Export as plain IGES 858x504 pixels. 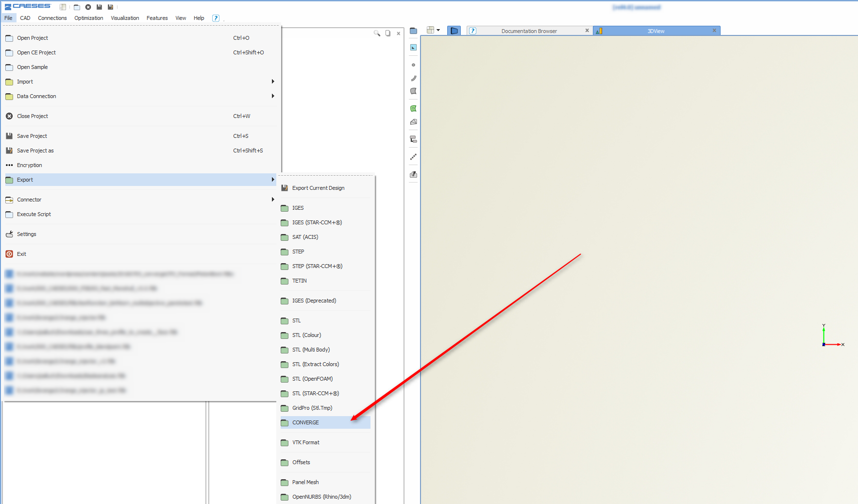[325, 208]
